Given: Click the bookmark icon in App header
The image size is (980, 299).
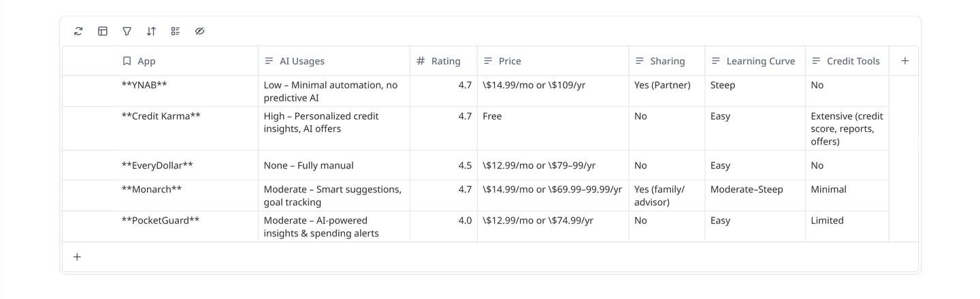Looking at the screenshot, I should (127, 61).
